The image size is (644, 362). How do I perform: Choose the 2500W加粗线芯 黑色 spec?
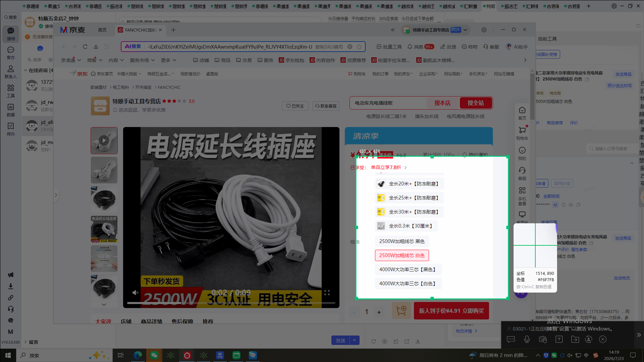(402, 241)
